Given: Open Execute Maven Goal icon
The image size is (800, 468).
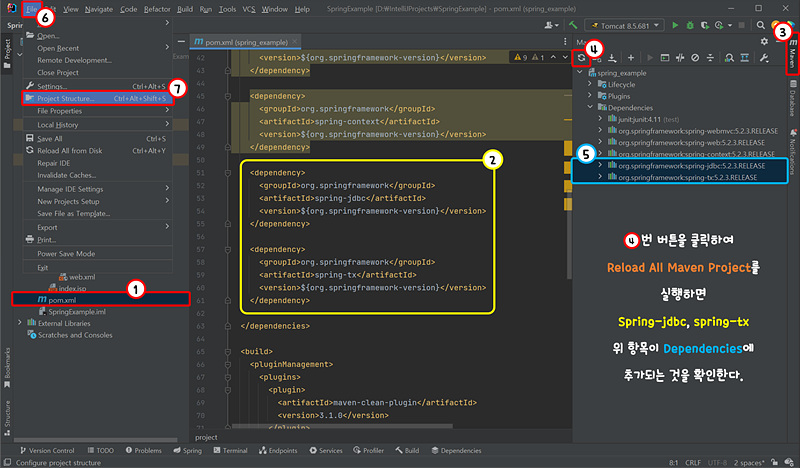Looking at the screenshot, I should (x=665, y=58).
